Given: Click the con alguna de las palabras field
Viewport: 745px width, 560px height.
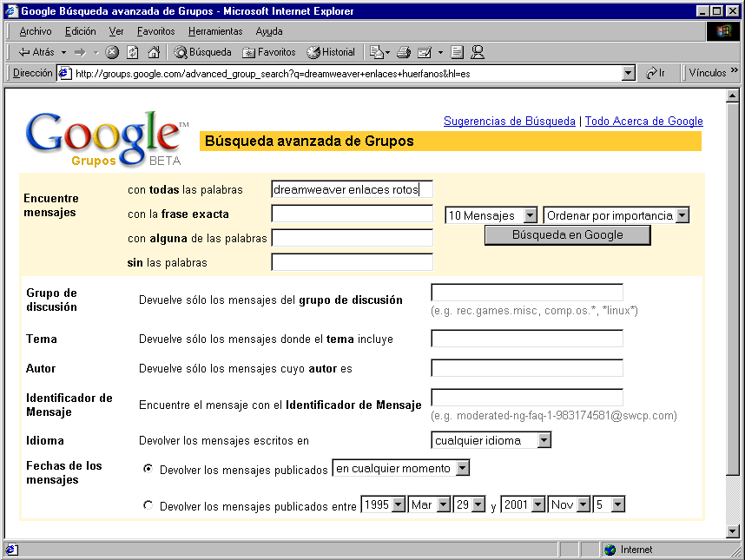Looking at the screenshot, I should coord(352,238).
